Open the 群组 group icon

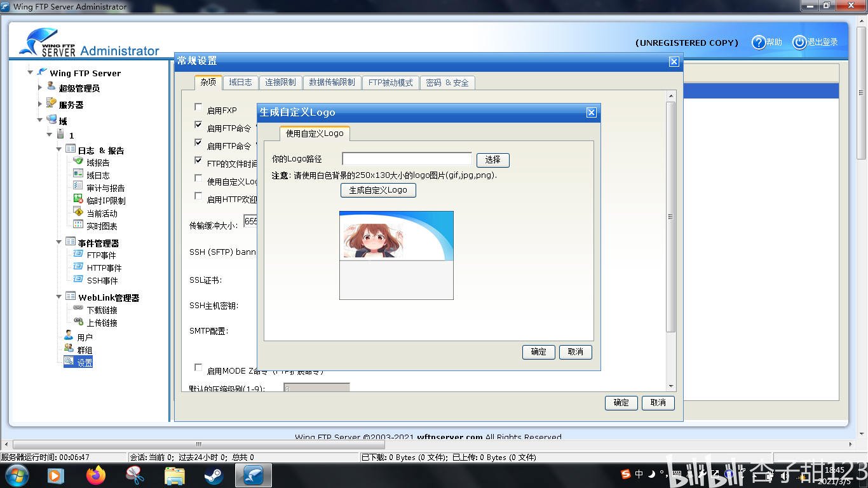click(x=69, y=348)
